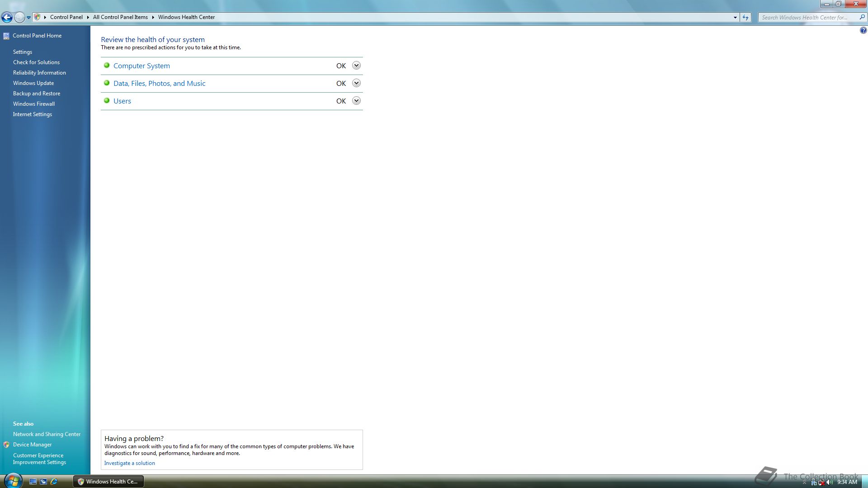Click the Refresh button beside address bar
The image size is (868, 488).
[x=745, y=18]
